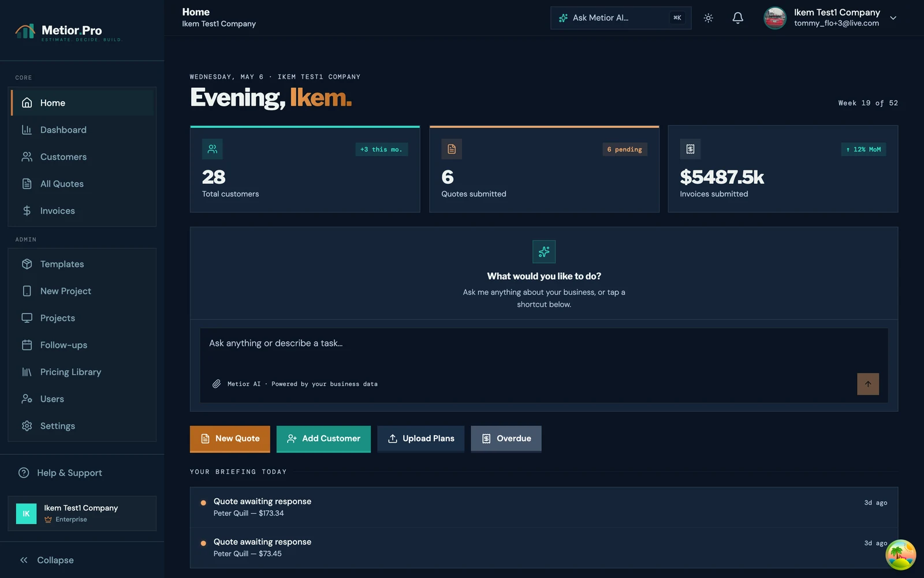Collapse the sidebar
Image resolution: width=924 pixels, height=578 pixels.
pos(47,560)
